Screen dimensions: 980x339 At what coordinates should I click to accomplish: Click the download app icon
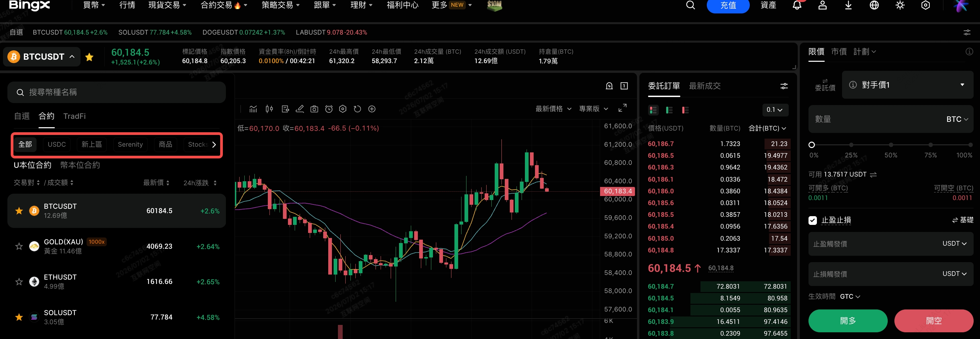coord(848,5)
